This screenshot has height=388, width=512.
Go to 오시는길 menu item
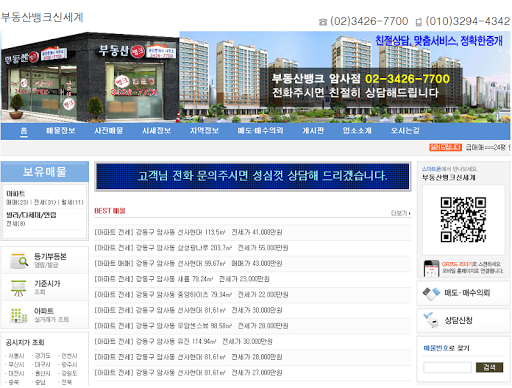pyautogui.click(x=405, y=131)
